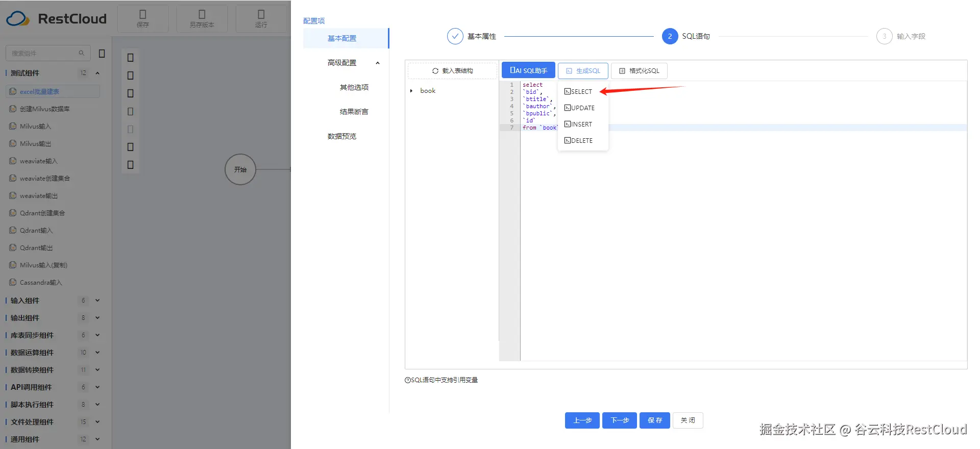Choose DELETE from the SQL menu
Viewport: 980px width, 449px height.
(583, 140)
